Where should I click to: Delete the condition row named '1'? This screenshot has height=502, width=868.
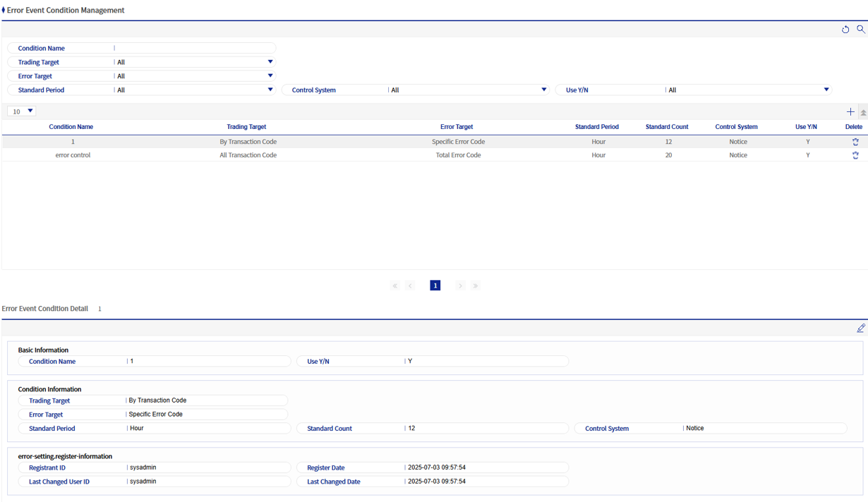tap(855, 142)
